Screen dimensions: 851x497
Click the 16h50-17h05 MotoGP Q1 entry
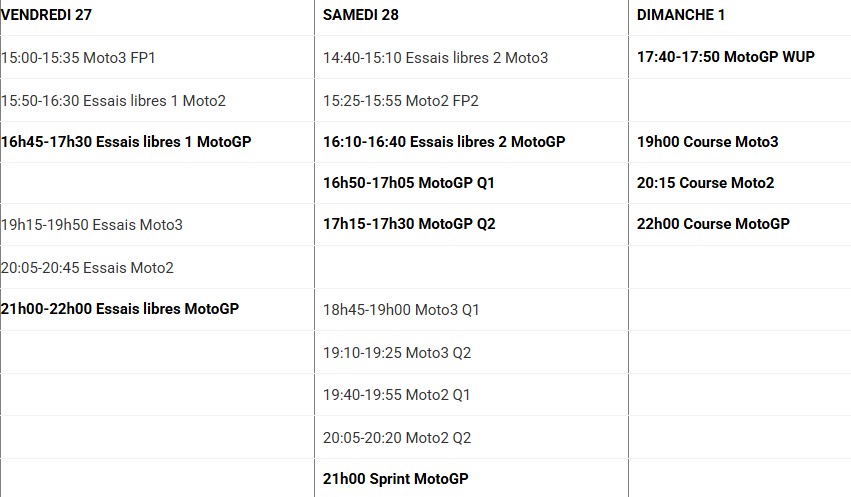pos(409,183)
